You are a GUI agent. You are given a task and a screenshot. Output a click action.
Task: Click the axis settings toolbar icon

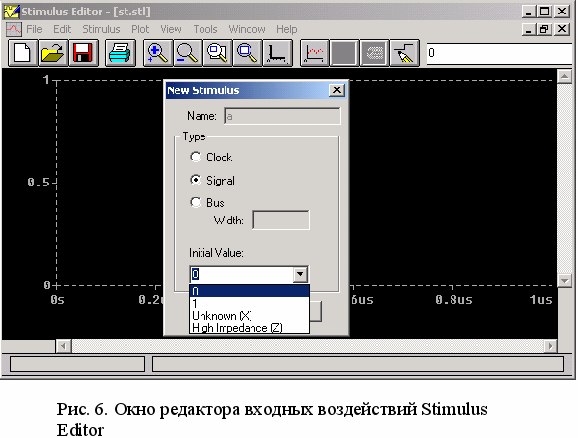(278, 53)
